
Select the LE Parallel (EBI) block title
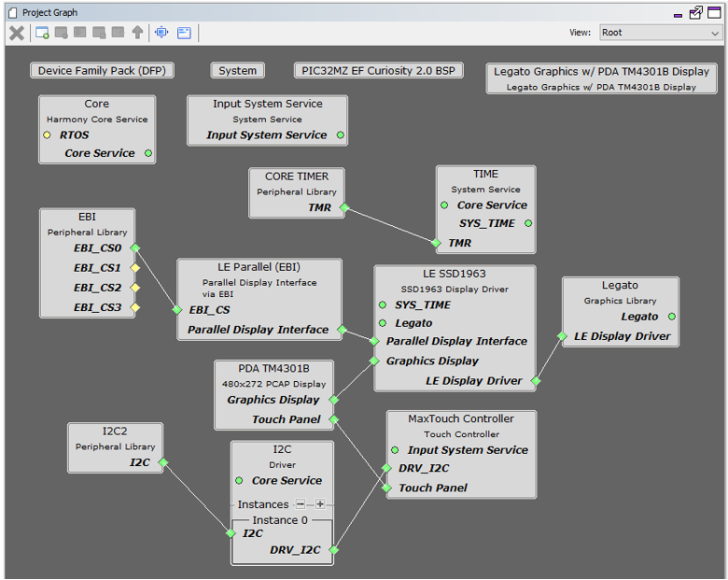[x=259, y=267]
